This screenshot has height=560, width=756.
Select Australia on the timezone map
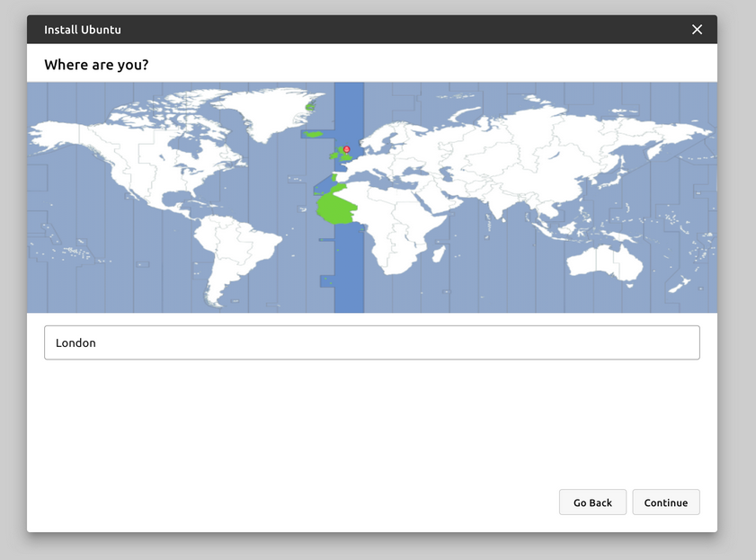coord(604,263)
